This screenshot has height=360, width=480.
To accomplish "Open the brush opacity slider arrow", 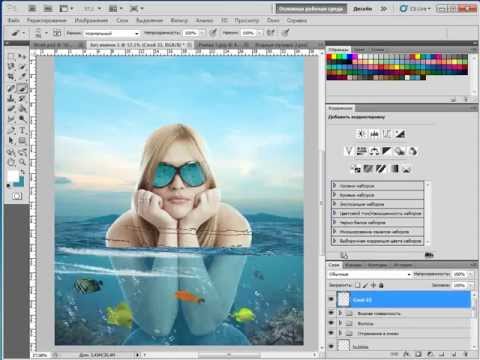I will point(202,33).
